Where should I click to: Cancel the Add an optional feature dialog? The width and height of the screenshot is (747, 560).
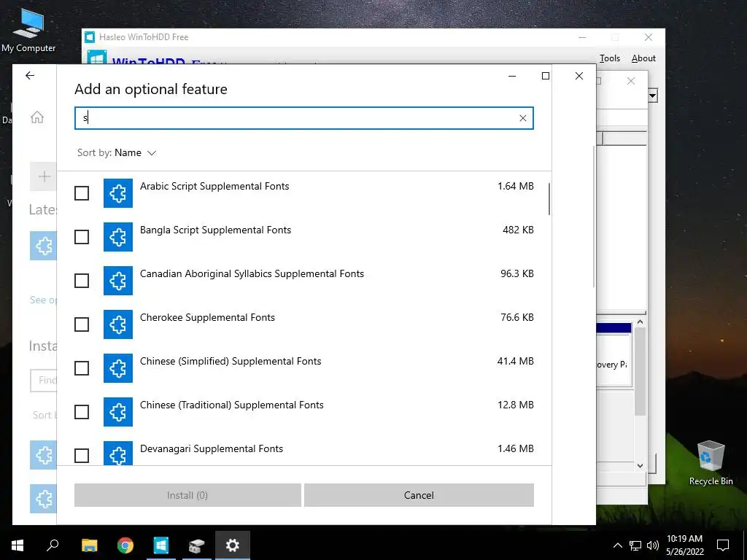419,495
